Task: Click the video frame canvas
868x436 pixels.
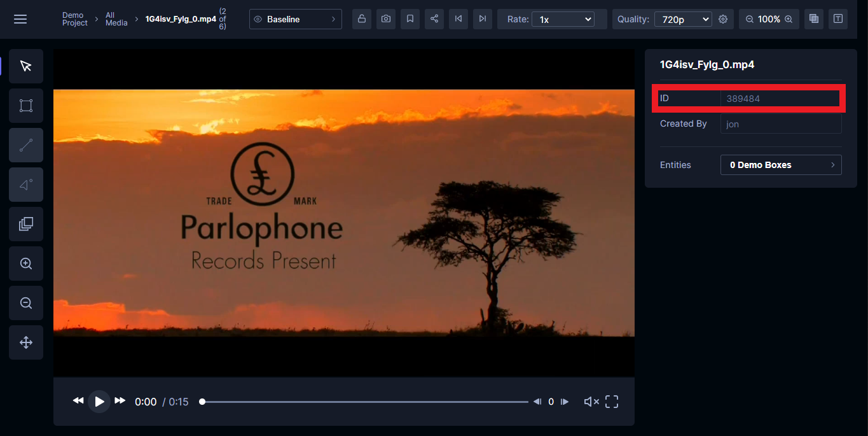Action: (344, 213)
